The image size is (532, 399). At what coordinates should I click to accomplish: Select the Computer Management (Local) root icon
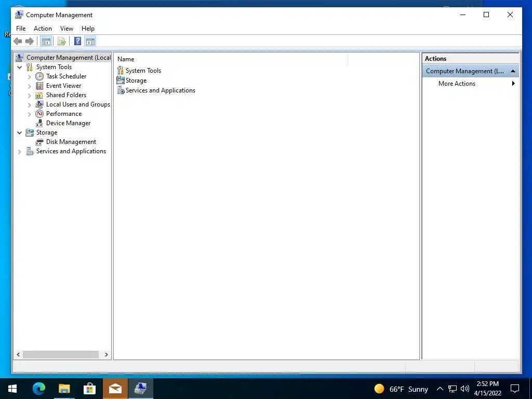tap(20, 58)
